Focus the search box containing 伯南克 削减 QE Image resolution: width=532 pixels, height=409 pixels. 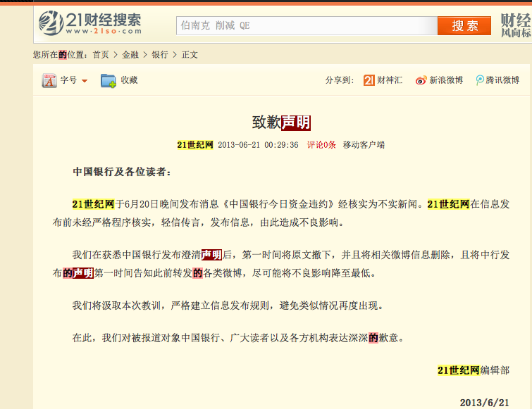pyautogui.click(x=306, y=25)
